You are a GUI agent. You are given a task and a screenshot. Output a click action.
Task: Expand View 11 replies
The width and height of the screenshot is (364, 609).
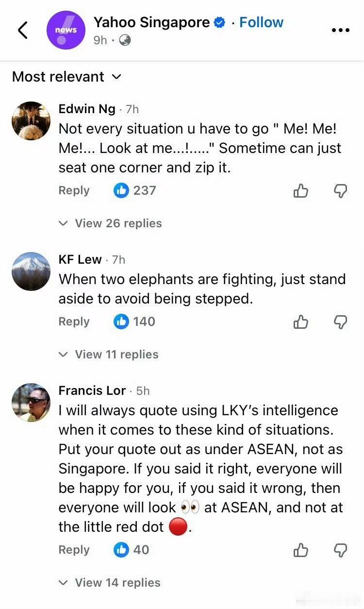pos(109,355)
